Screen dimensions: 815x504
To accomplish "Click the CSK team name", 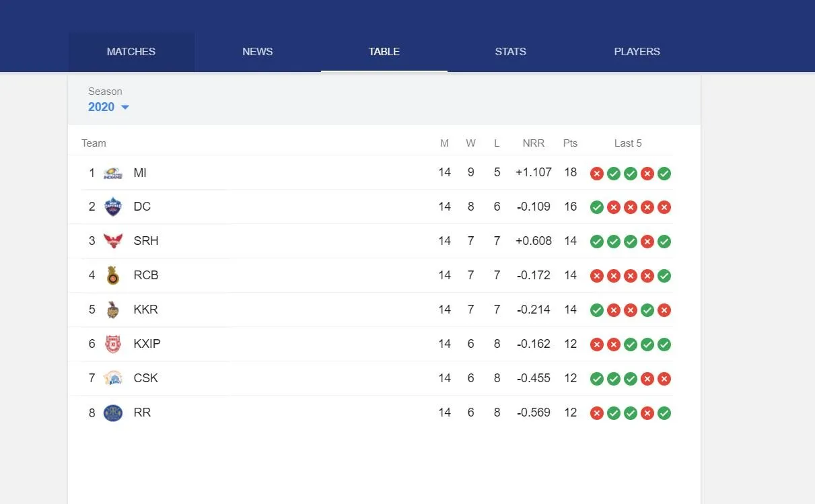I will coord(146,378).
